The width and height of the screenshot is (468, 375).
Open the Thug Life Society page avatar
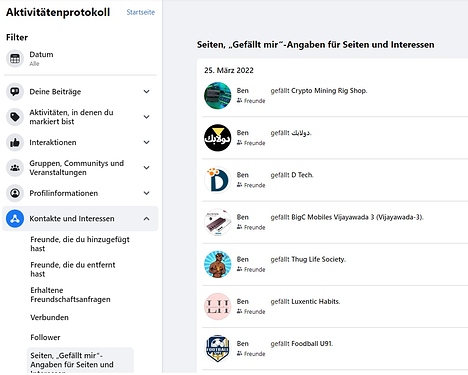point(217,264)
